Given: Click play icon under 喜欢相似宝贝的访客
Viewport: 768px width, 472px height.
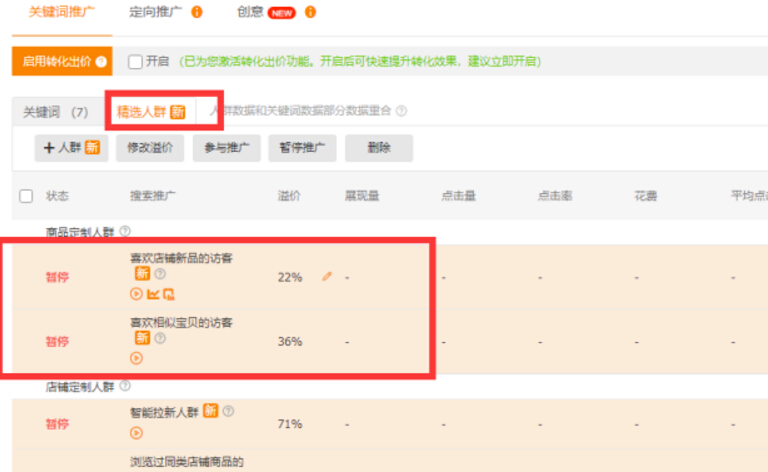Looking at the screenshot, I should tap(136, 358).
